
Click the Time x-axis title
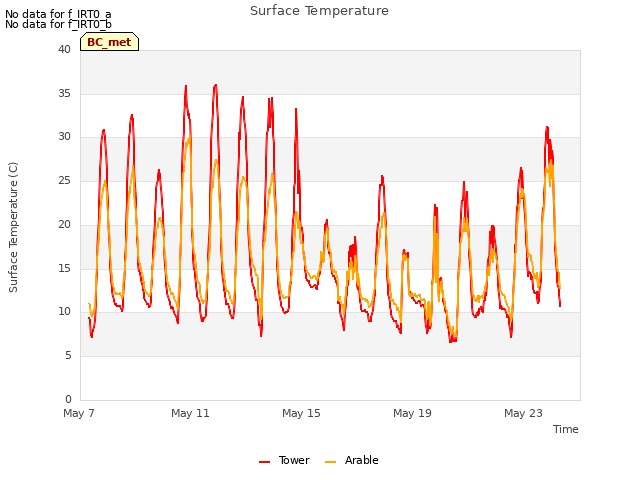(x=566, y=429)
